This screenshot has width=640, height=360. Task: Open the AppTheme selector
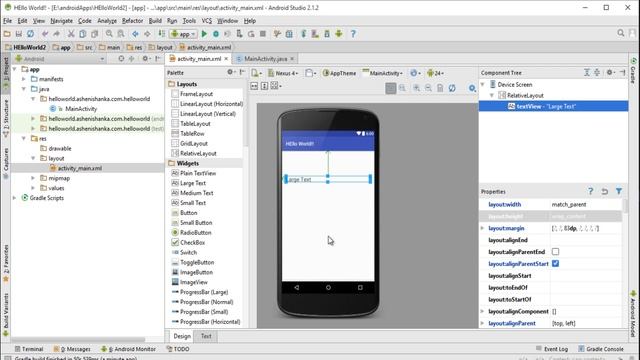coord(340,73)
